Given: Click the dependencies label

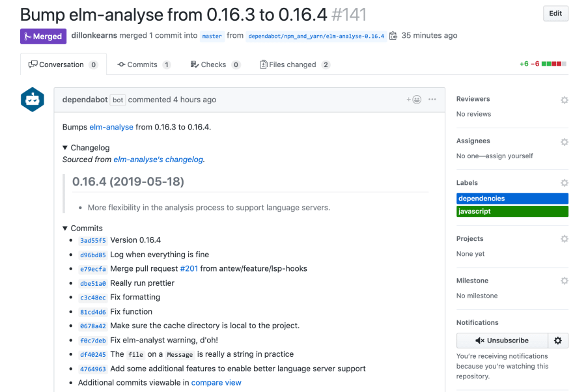Looking at the screenshot, I should tap(512, 199).
